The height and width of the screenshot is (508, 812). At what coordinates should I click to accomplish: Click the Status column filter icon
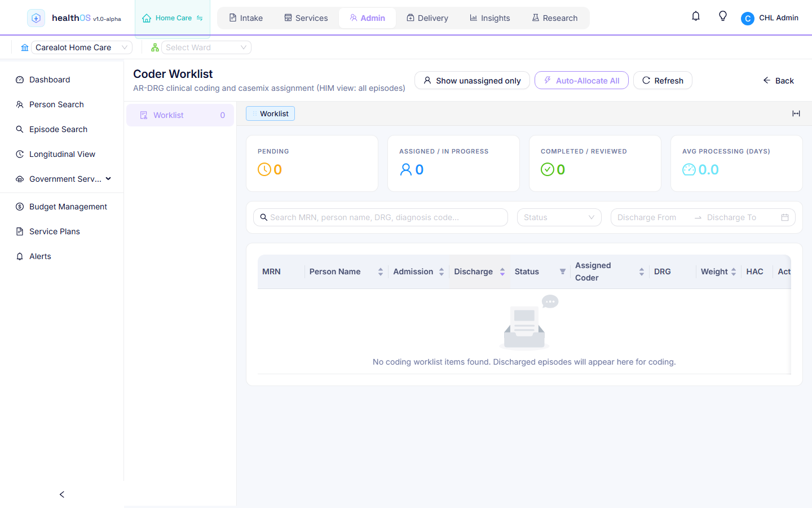pyautogui.click(x=563, y=271)
